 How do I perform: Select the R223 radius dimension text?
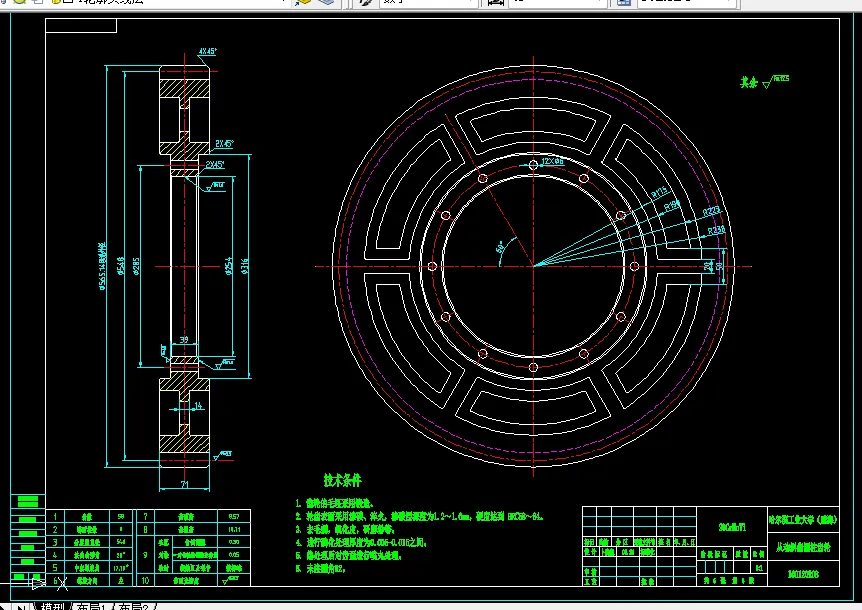point(712,212)
